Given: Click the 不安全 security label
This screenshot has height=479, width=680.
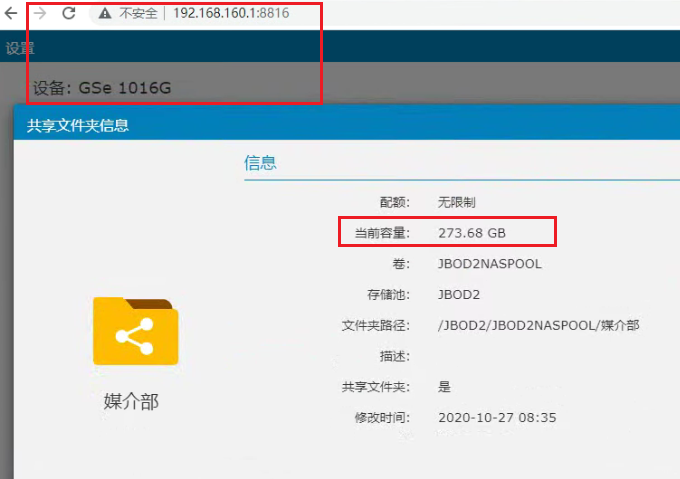Looking at the screenshot, I should coord(138,14).
